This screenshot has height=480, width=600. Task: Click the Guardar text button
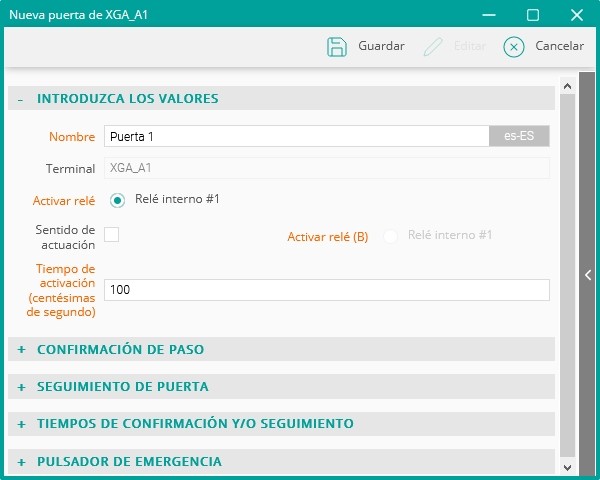(x=381, y=46)
